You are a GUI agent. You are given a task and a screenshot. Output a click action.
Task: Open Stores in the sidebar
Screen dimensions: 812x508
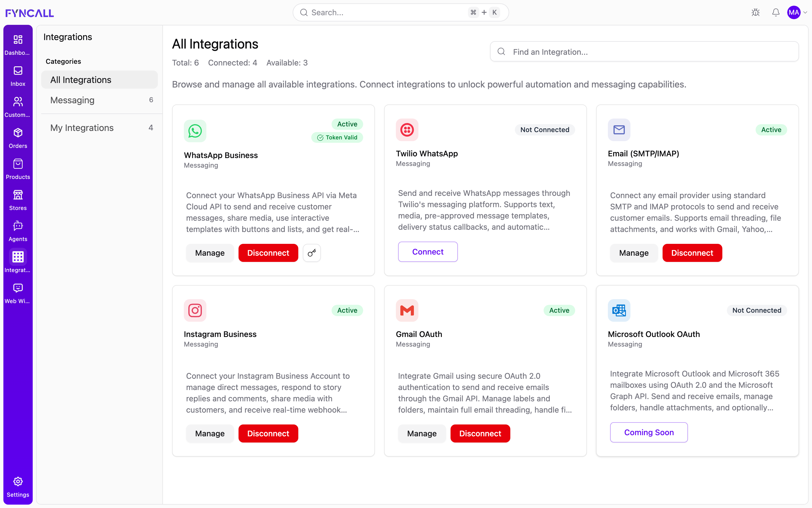click(x=18, y=200)
